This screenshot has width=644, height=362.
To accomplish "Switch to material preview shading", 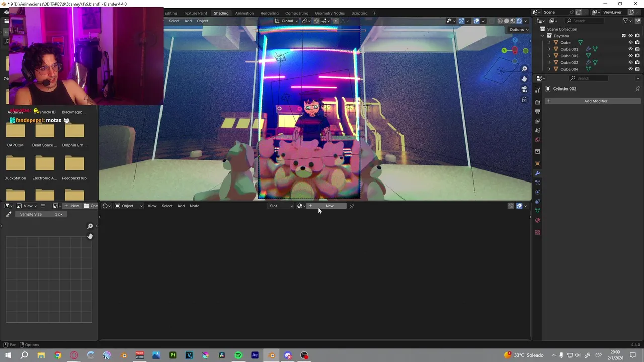I will pyautogui.click(x=513, y=21).
